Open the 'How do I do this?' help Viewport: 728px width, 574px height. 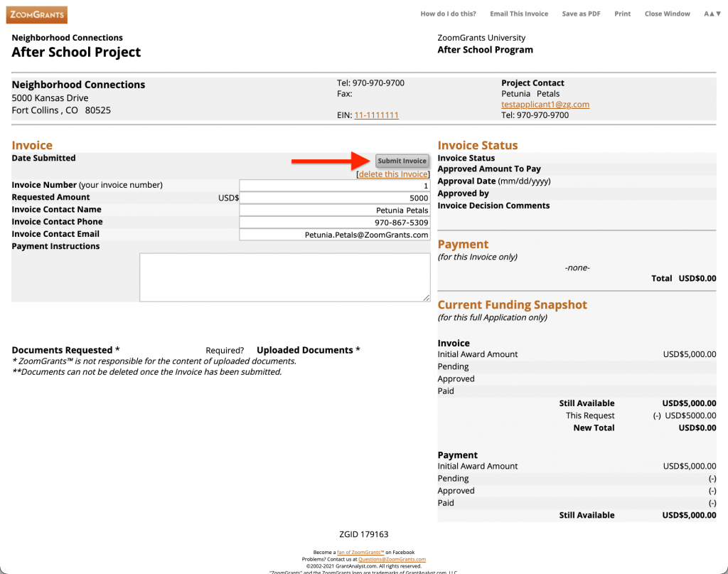[448, 14]
